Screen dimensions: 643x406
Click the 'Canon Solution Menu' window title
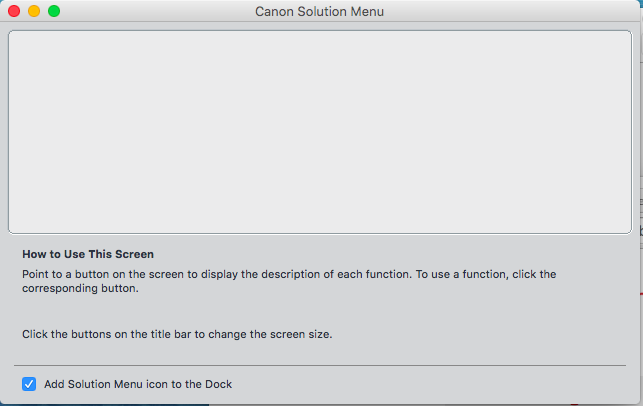coord(320,12)
